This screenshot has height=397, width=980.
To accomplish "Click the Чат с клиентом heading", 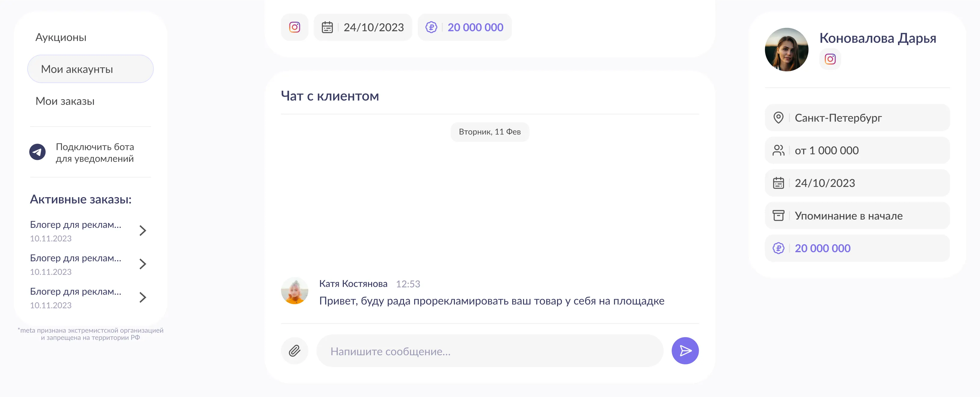I will click(x=330, y=96).
